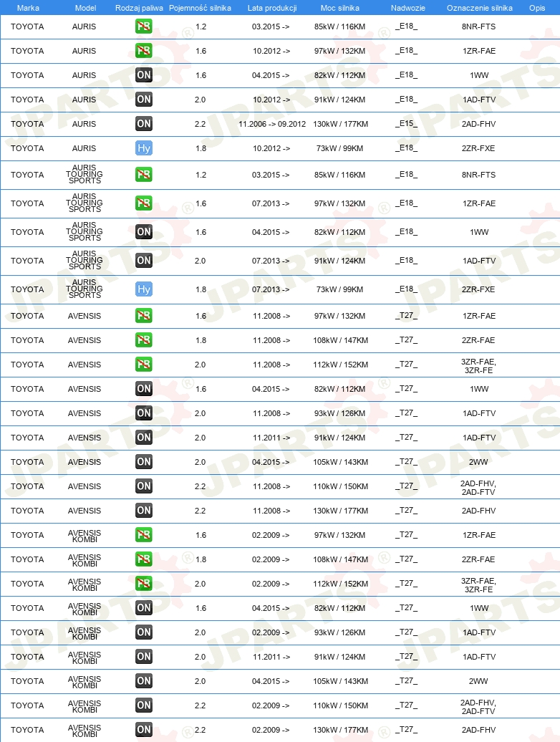Viewport: 560px width, 742px height.
Task: Select 'AURIS TOURING SPORTS' model in 8NR-FTS row
Action: point(85,174)
